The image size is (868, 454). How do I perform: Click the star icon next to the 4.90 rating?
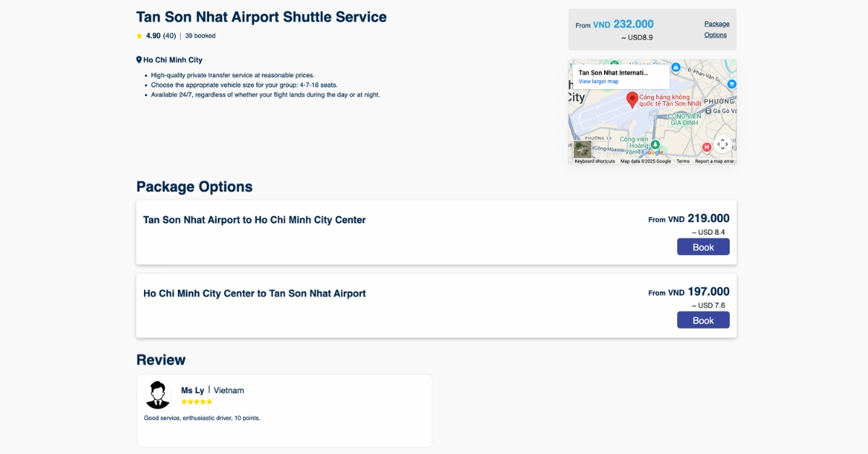tap(139, 35)
